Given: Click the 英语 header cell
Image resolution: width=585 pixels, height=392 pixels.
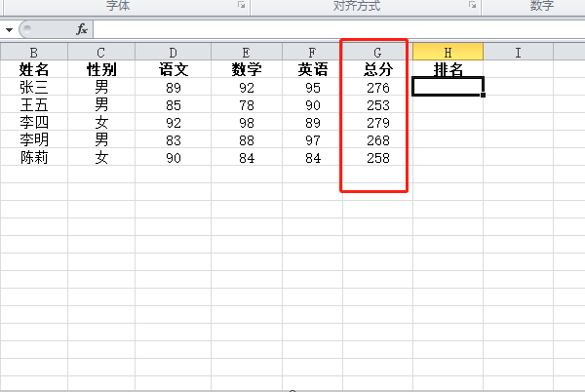Looking at the screenshot, I should 312,69.
